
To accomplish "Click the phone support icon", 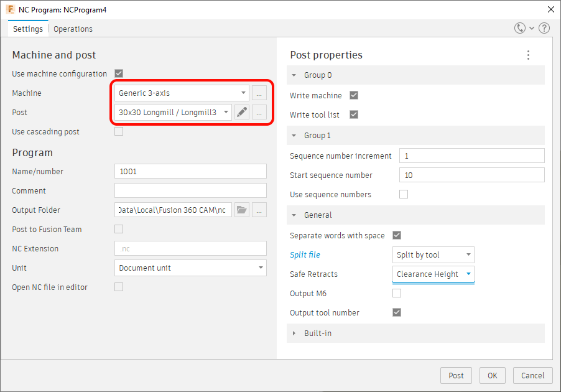I will (520, 29).
